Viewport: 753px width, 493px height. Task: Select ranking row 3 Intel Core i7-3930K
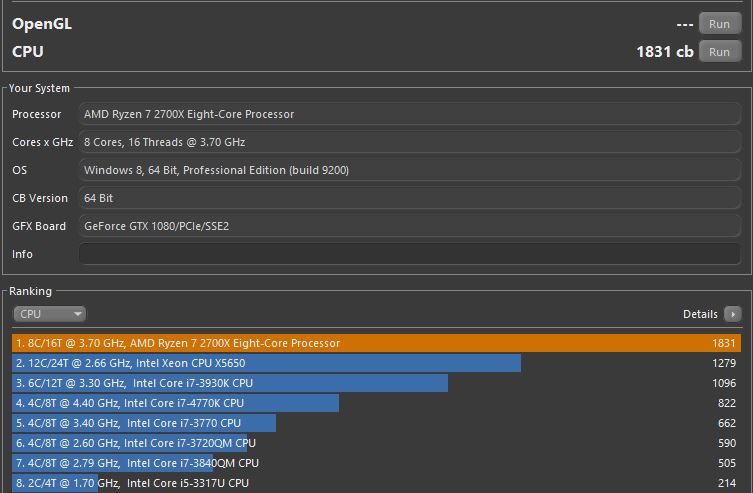click(x=376, y=383)
